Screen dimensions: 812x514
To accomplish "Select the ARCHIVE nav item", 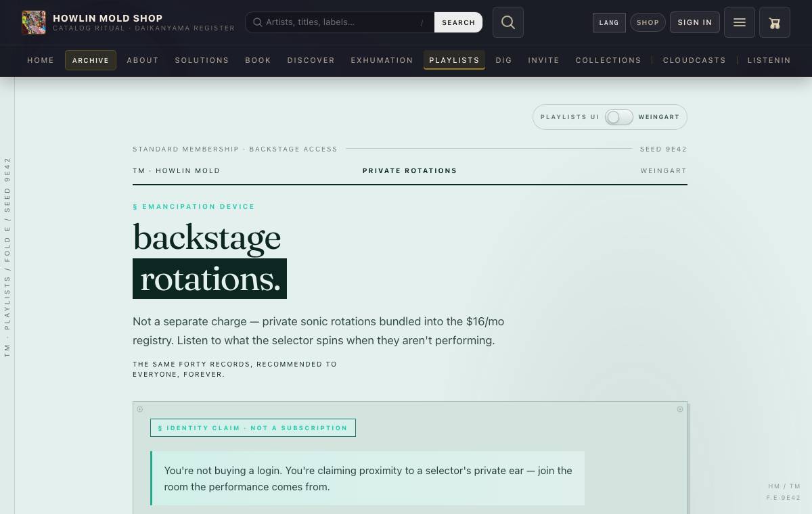I will pyautogui.click(x=91, y=60).
